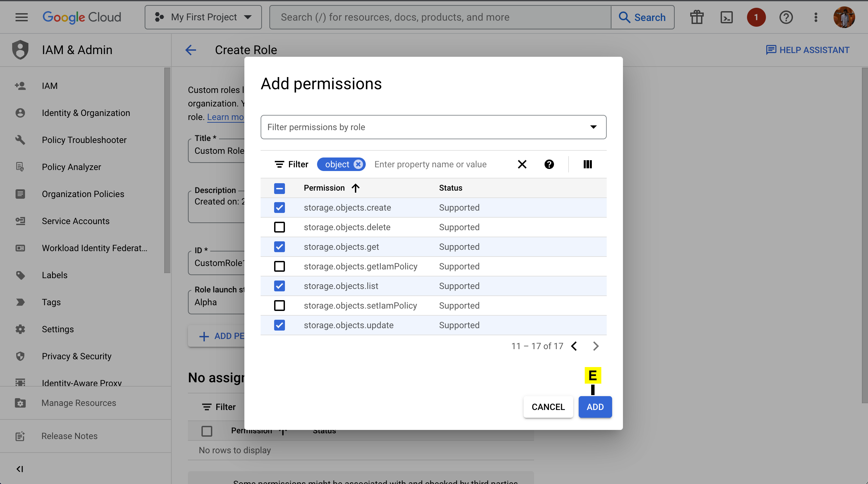Open the main navigation hamburger menu
The width and height of the screenshot is (868, 484).
(x=22, y=17)
